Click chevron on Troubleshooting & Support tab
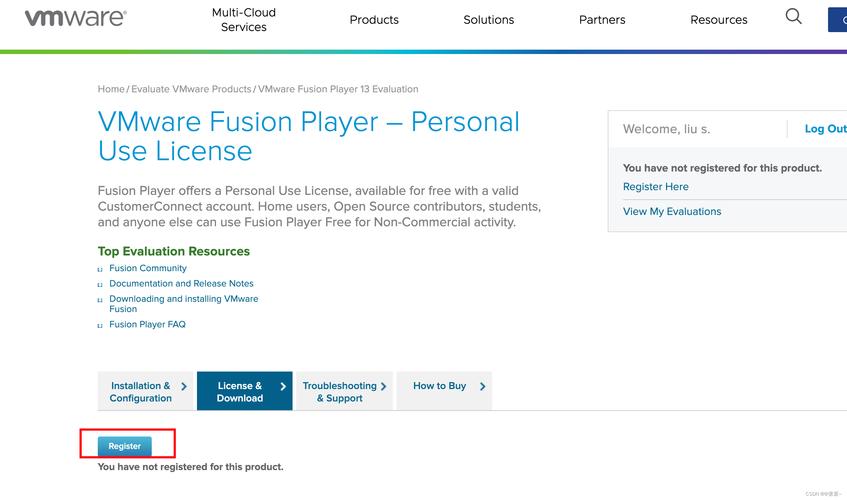The height and width of the screenshot is (500, 847). coord(384,386)
